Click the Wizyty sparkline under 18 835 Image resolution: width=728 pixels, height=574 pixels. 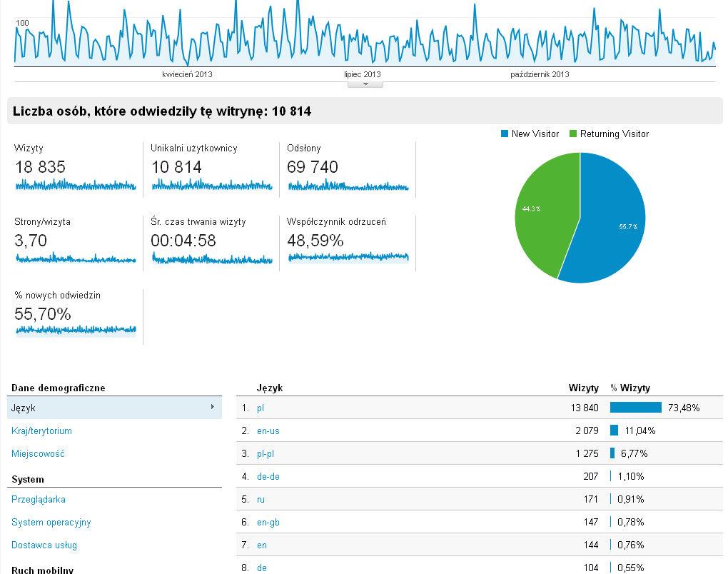click(x=76, y=186)
